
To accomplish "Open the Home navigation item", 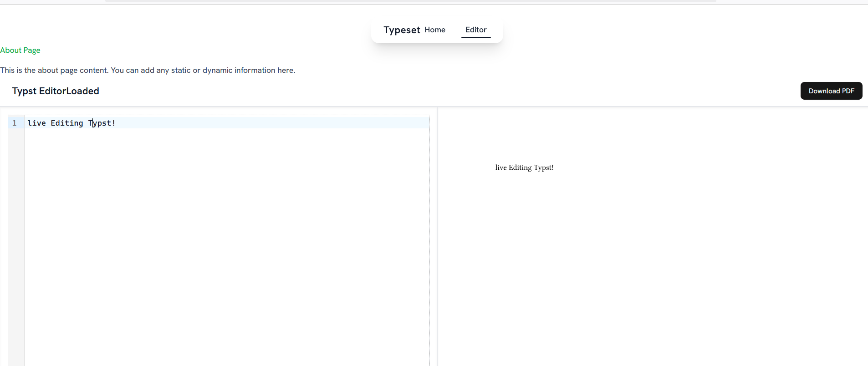I will pos(434,30).
